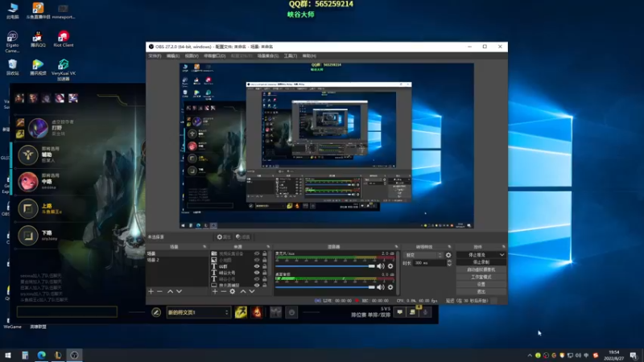This screenshot has width=644, height=362.
Task: Open 麦克风/Aux audio settings gear
Action: 390,266
